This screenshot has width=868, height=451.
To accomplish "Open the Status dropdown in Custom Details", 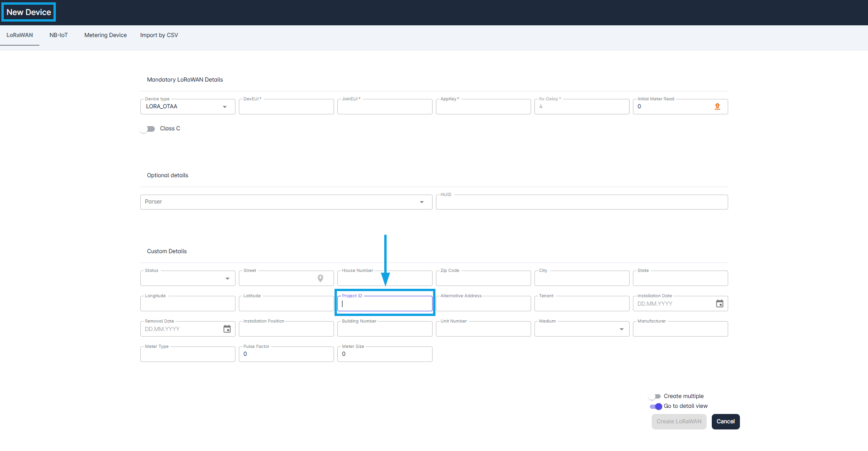I will [188, 278].
